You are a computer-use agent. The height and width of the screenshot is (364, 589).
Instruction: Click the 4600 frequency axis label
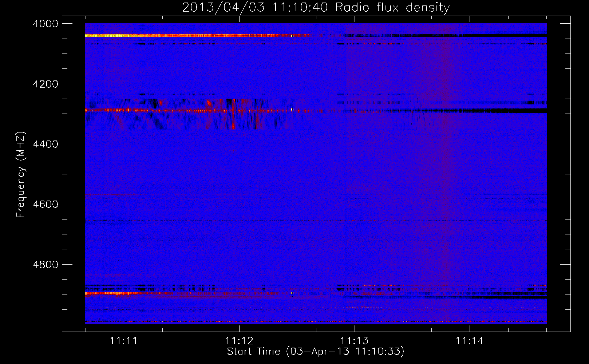point(46,204)
